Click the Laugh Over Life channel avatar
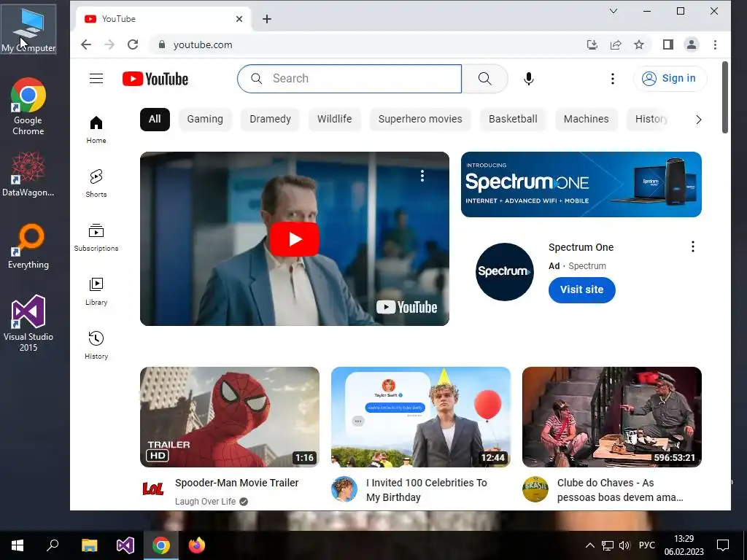 (153, 489)
